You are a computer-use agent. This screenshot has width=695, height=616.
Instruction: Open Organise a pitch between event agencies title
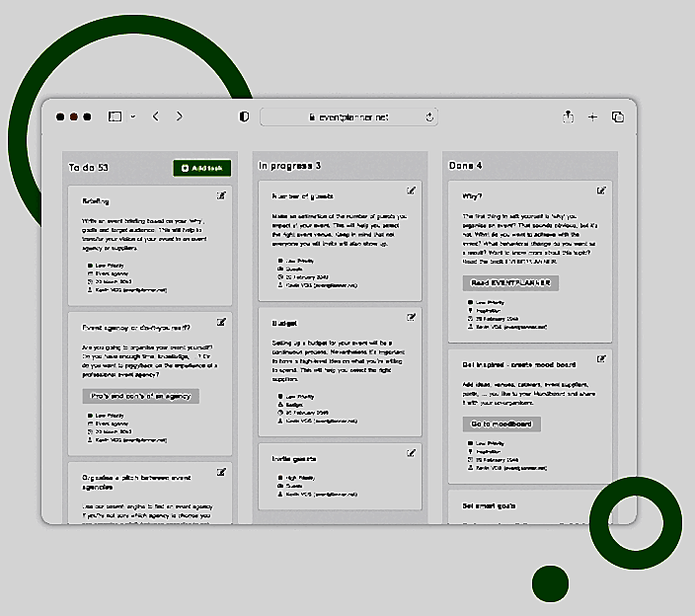pos(136,482)
